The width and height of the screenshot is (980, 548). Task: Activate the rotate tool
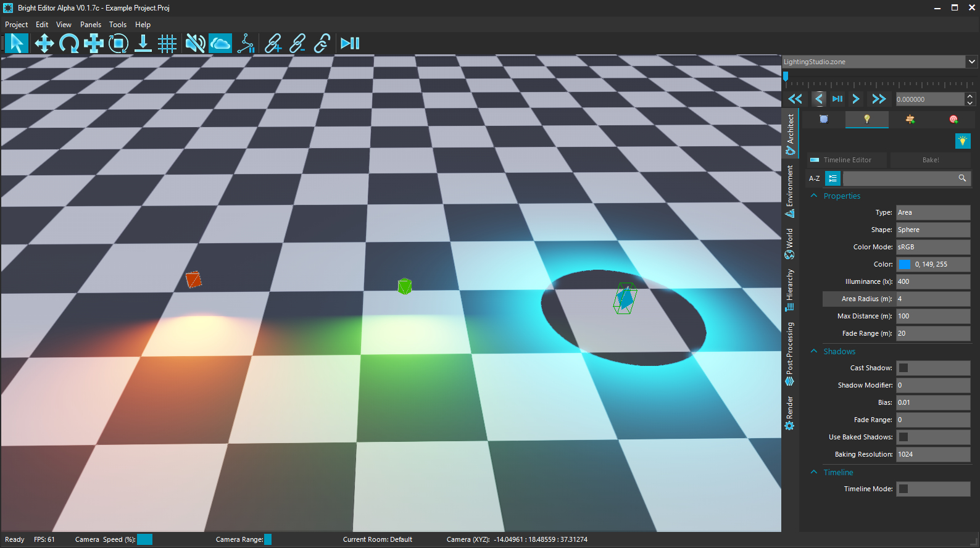[69, 43]
